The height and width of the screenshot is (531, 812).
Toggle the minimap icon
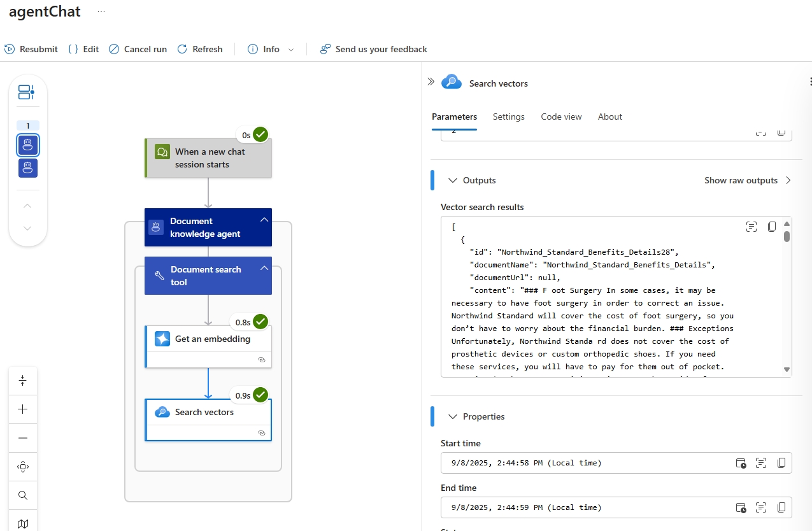point(23,523)
